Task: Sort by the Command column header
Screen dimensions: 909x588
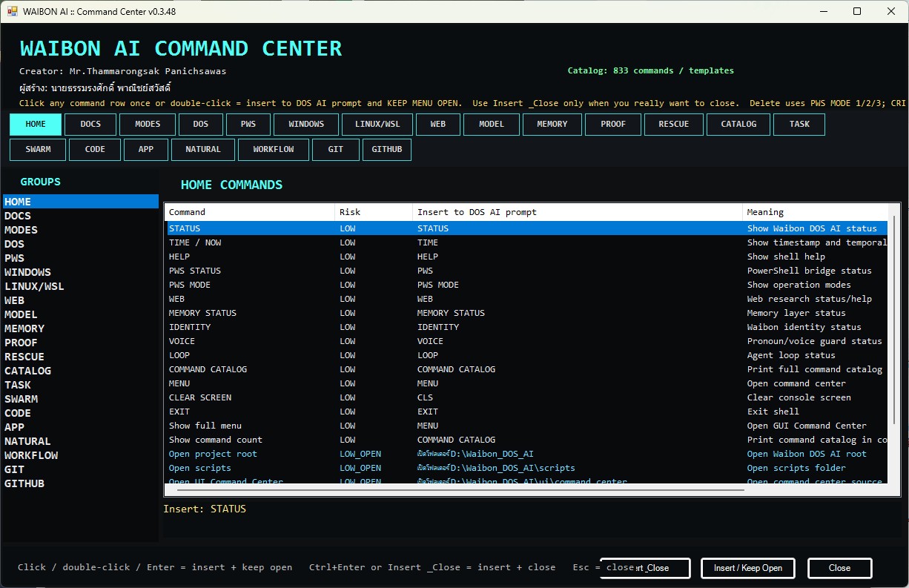Action: [250, 212]
